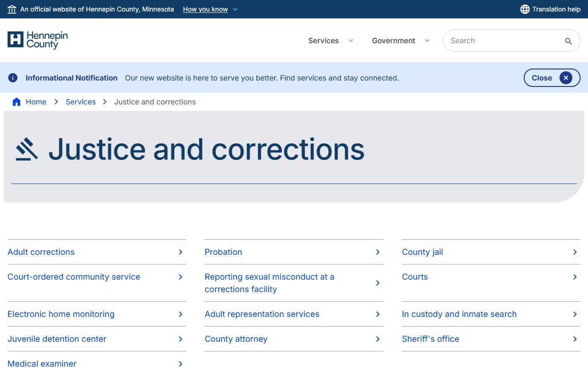Click the arrow next to Courts

tap(575, 277)
